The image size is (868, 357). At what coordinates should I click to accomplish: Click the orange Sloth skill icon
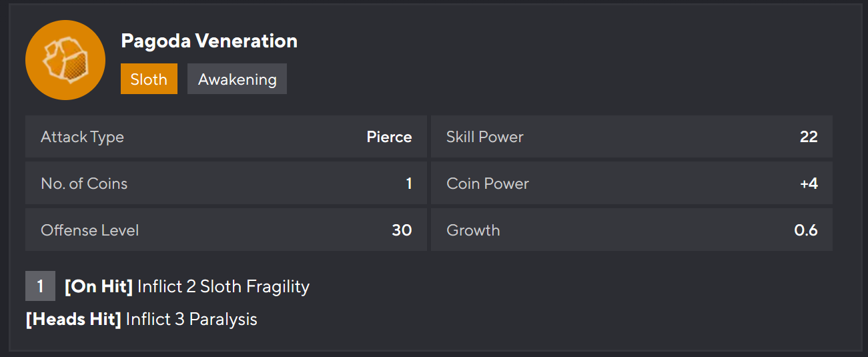click(x=65, y=60)
